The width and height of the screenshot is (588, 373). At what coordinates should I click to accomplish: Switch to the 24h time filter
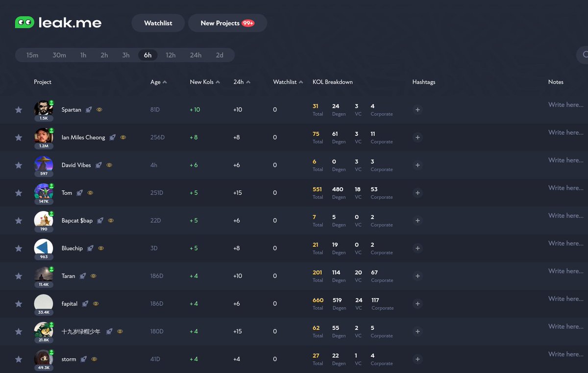point(196,55)
